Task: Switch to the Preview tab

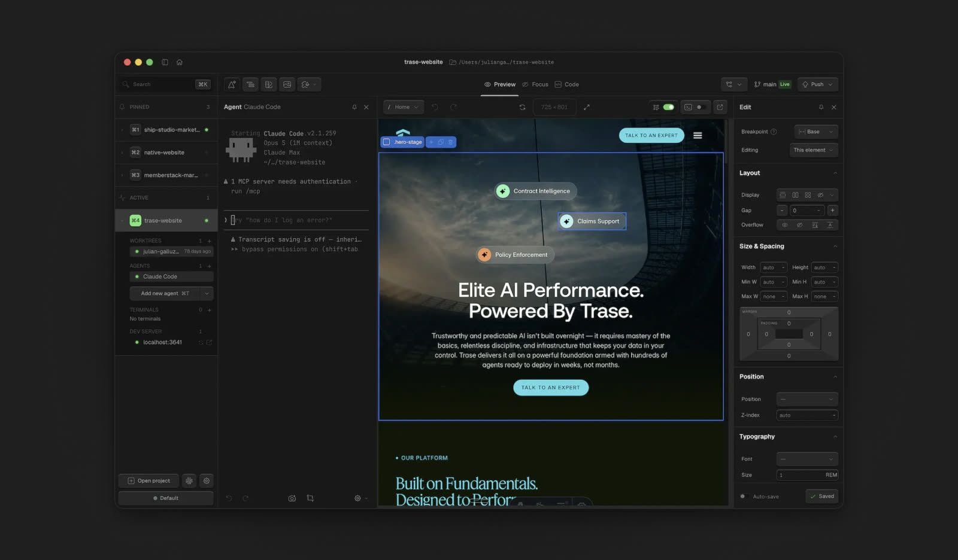Action: 500,84
